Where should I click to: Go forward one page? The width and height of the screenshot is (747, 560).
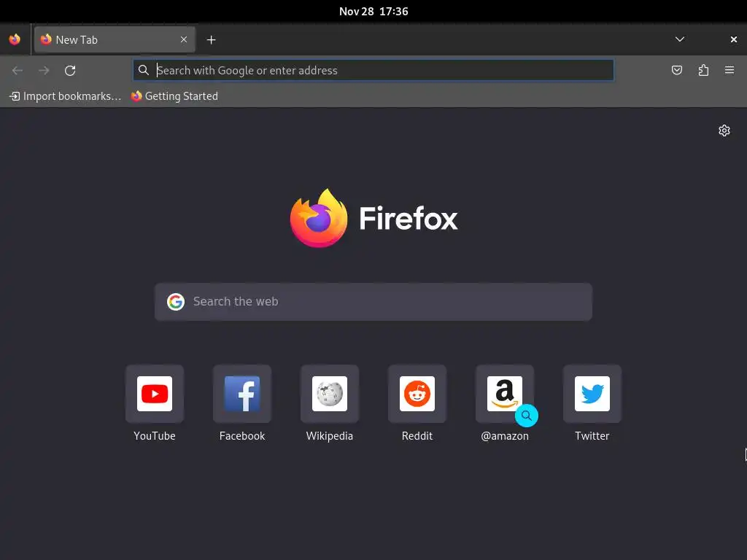click(44, 71)
